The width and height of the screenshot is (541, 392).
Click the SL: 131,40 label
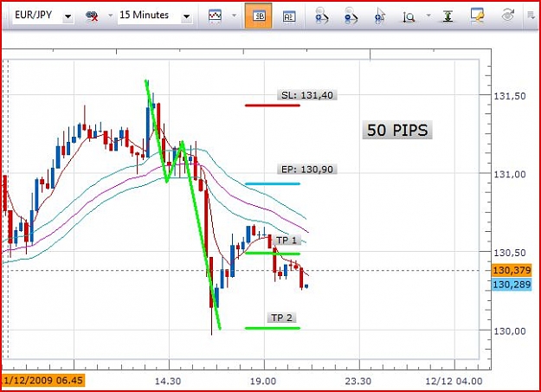[x=307, y=95]
